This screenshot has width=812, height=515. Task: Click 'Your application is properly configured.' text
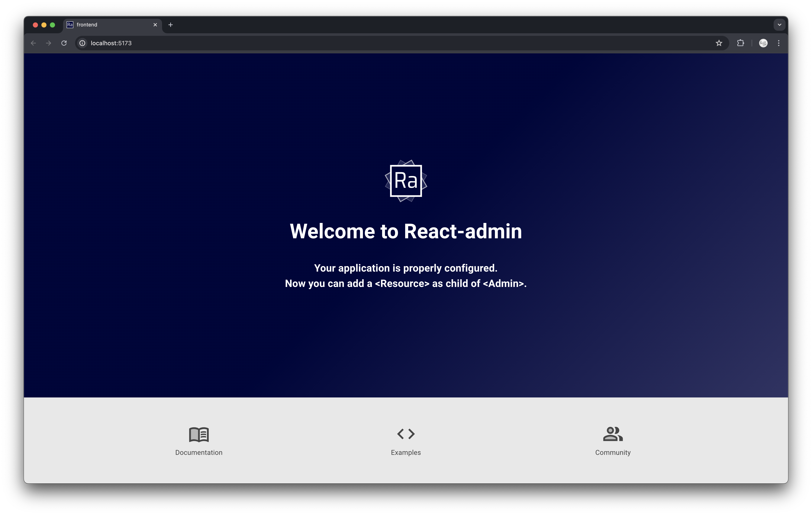point(406,268)
